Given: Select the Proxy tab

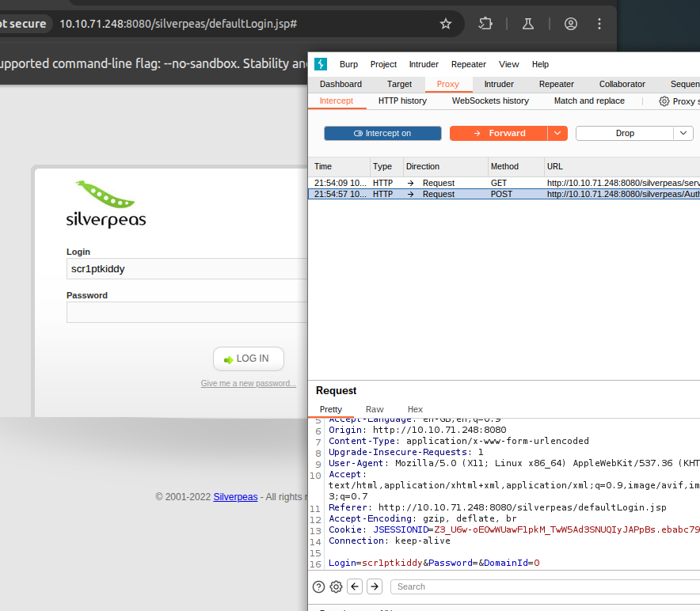Looking at the screenshot, I should (447, 84).
